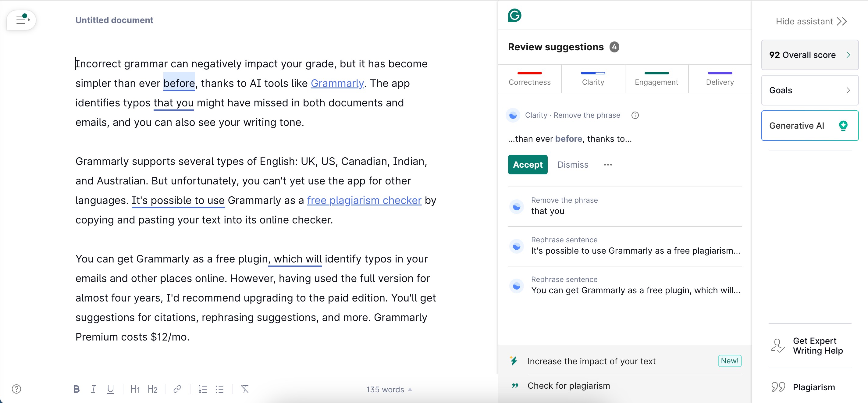Image resolution: width=868 pixels, height=403 pixels.
Task: Click the clarity icon next to 'It's possible' suggestion
Action: (516, 247)
